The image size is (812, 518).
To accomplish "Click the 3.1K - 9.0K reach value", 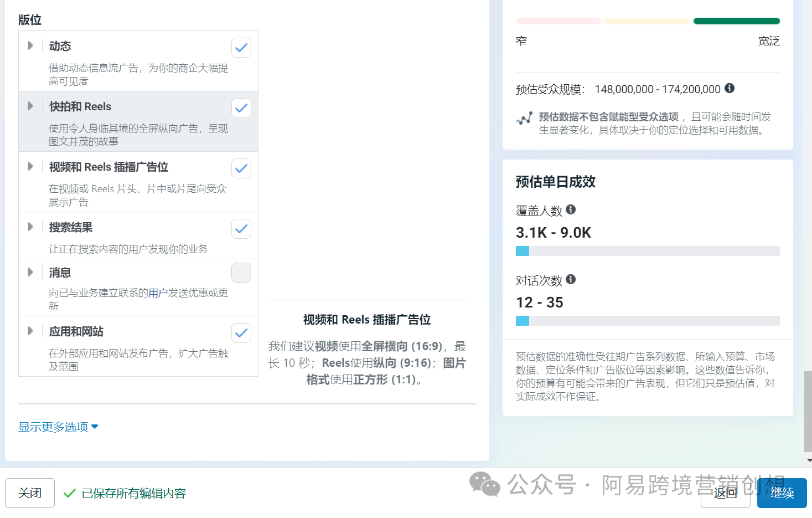I will [x=554, y=233].
